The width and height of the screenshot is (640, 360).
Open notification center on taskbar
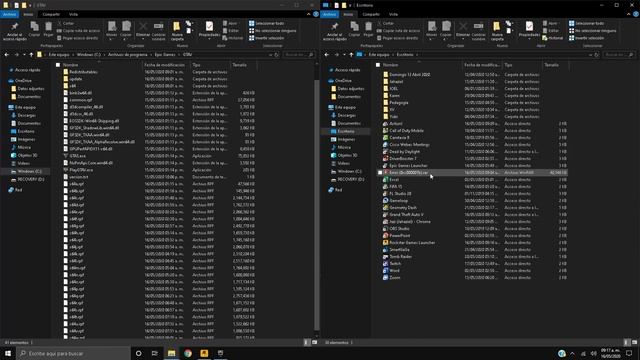pos(629,353)
